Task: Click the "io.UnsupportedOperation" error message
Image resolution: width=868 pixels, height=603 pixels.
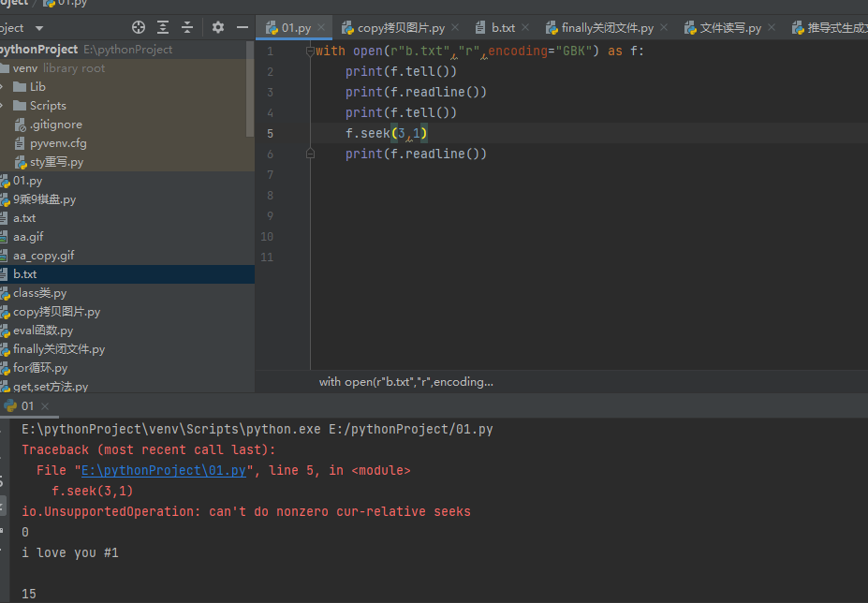Action: click(246, 511)
